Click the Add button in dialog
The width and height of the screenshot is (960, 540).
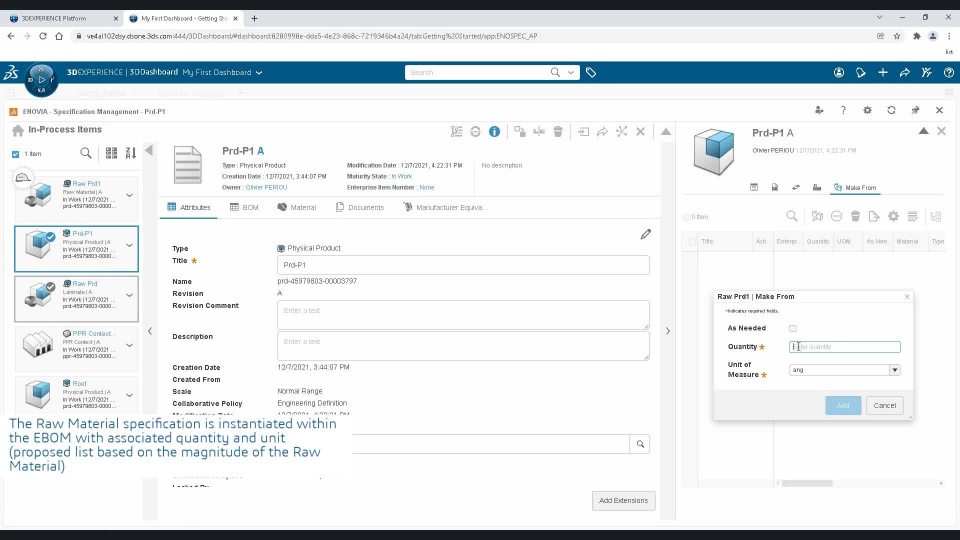pos(843,405)
